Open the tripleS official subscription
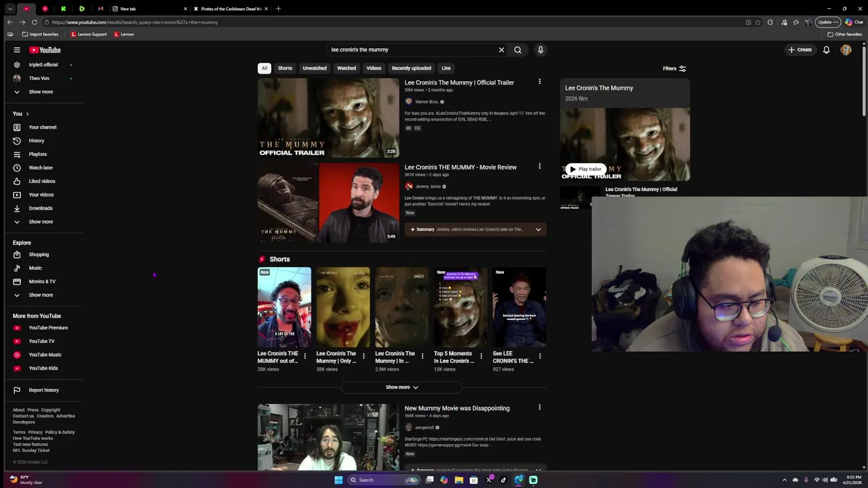The image size is (868, 488). coord(43,64)
